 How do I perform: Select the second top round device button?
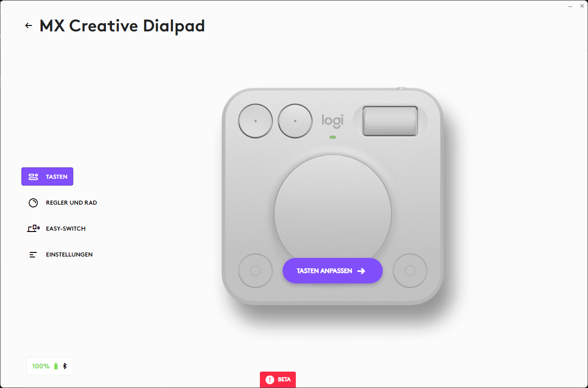point(295,121)
